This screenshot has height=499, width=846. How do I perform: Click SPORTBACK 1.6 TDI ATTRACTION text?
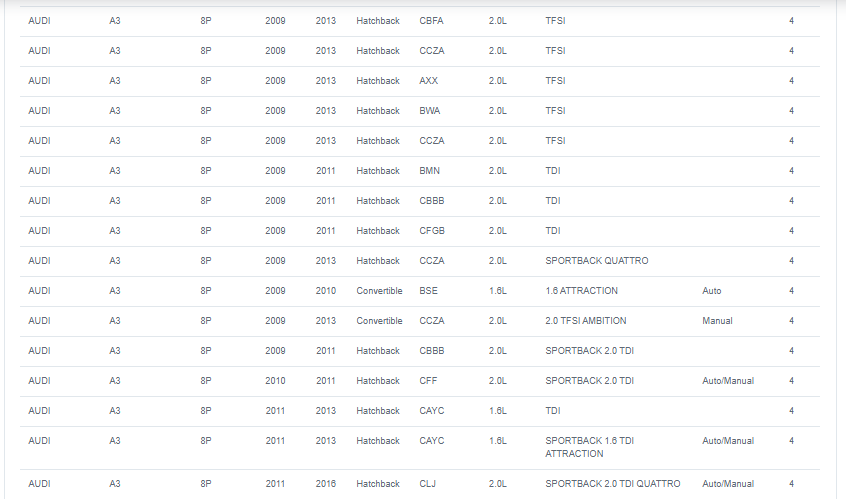(x=589, y=447)
